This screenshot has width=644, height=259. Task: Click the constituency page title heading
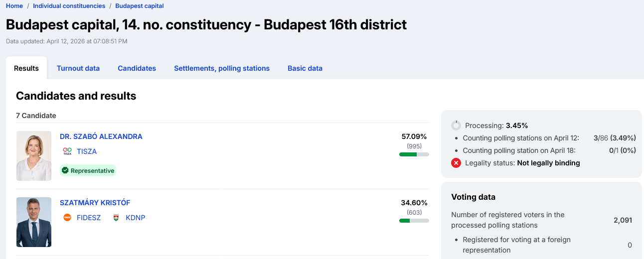coord(206,24)
